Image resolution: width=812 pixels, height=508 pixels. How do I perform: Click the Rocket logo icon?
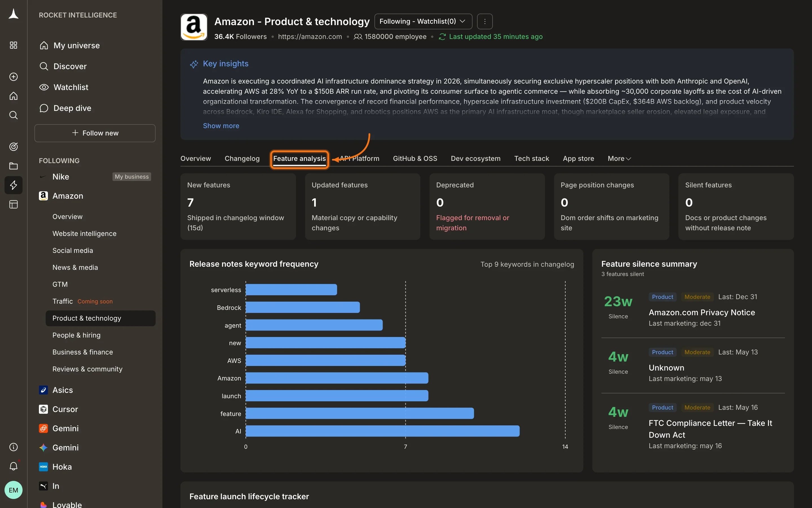(x=14, y=14)
